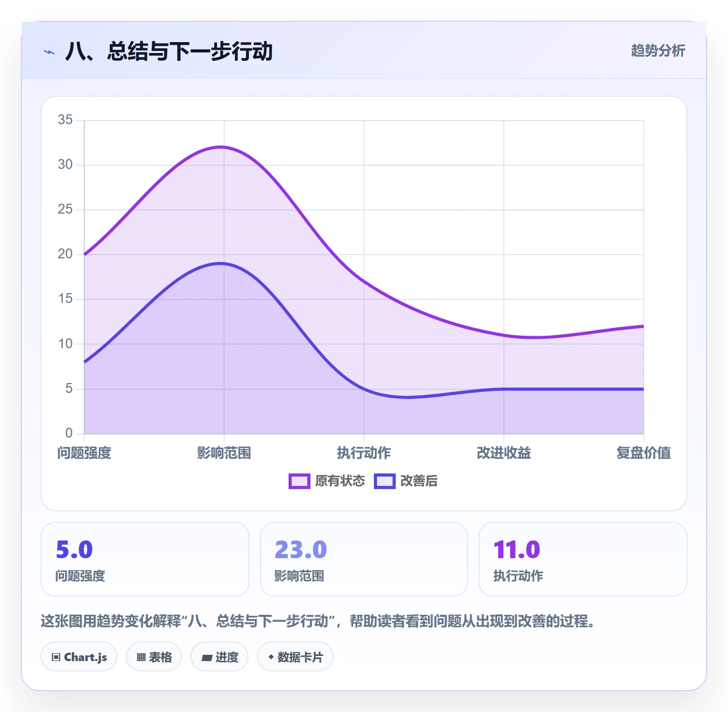Click the description sentence starting 这张图用趋势变化
The height and width of the screenshot is (712, 728).
[318, 621]
